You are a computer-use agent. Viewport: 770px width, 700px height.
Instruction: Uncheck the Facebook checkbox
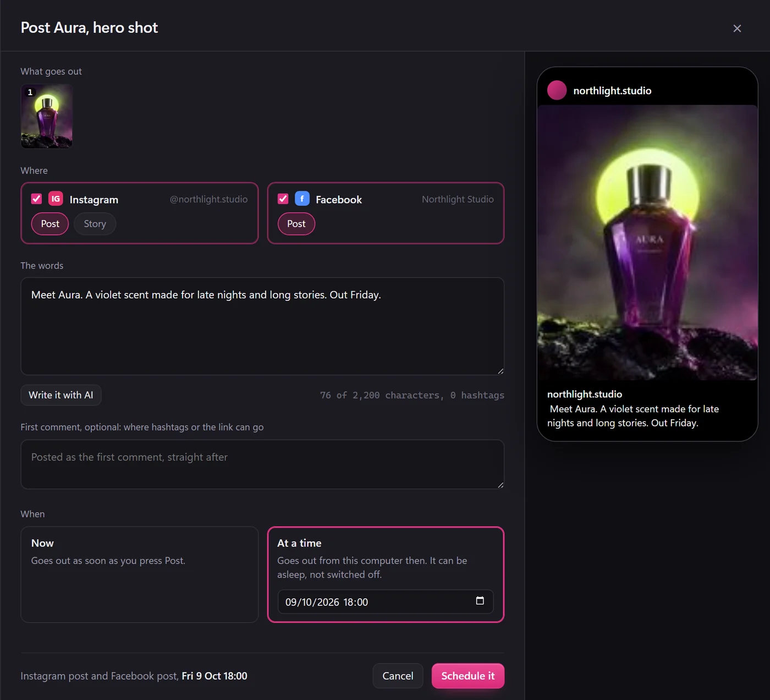tap(283, 199)
